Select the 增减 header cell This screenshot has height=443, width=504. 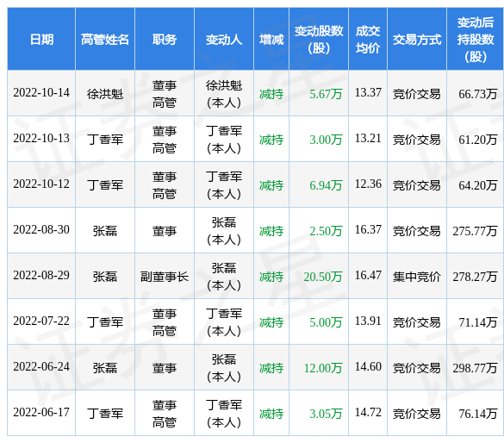[271, 40]
